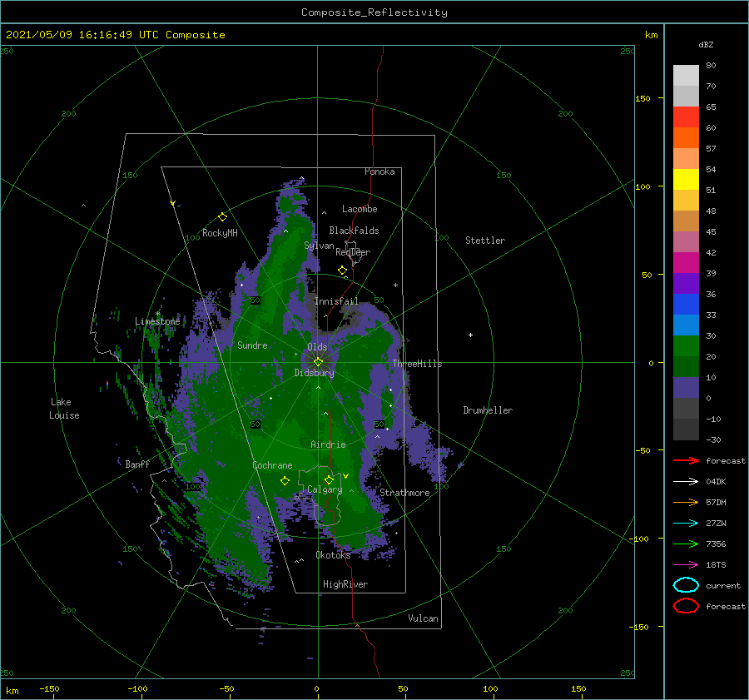Viewport: 749px width, 700px height.
Task: Click the RedDeer city label
Action: [353, 252]
